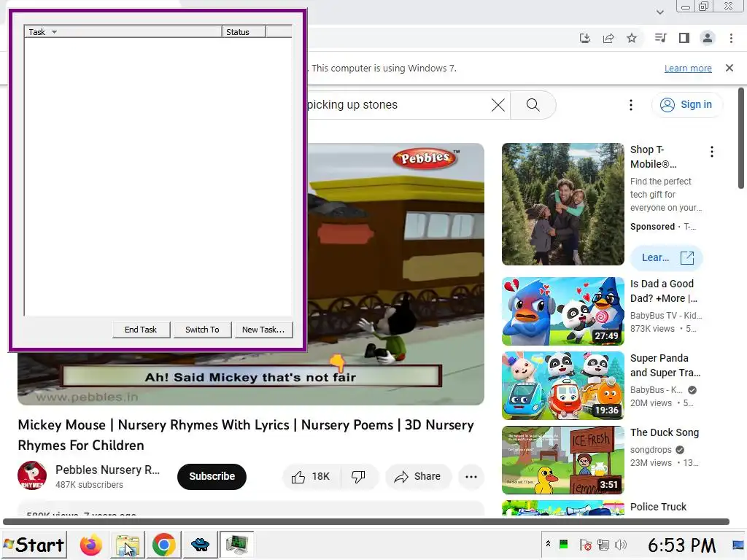
Task: Click YouTube Sign in button
Action: pos(686,105)
